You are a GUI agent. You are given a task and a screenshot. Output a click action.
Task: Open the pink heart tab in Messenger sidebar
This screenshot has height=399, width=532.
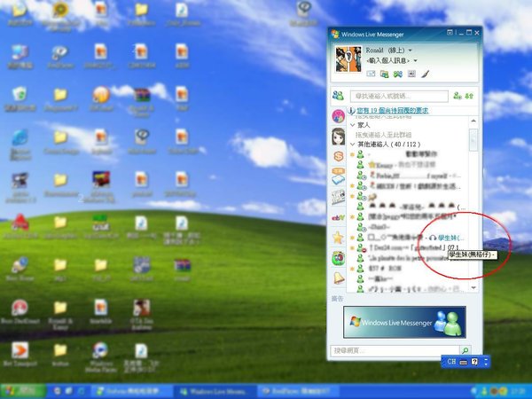tap(338, 116)
